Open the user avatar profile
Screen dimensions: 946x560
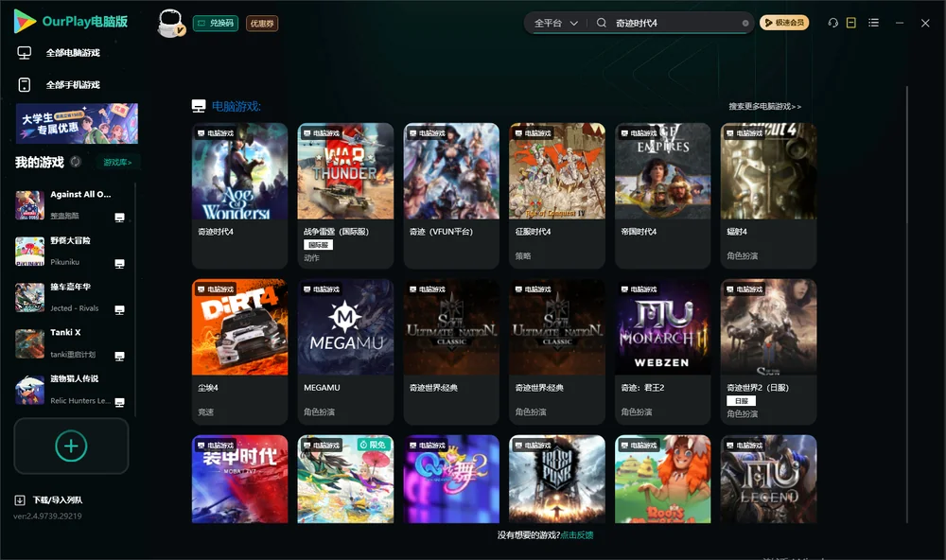pos(170,23)
